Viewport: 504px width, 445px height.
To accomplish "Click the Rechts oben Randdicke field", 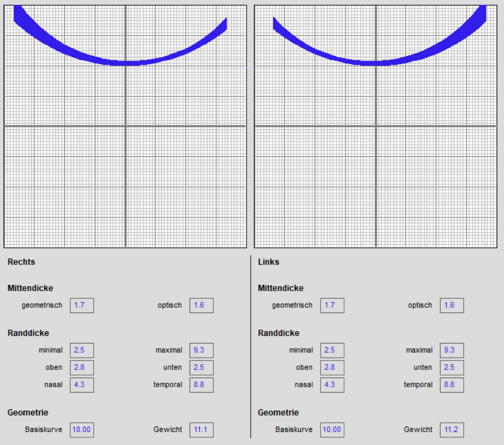I will click(82, 367).
